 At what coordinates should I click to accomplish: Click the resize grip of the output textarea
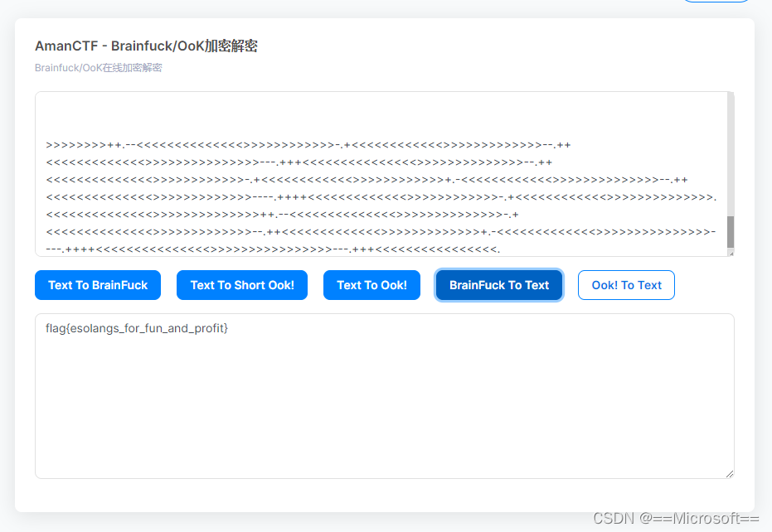731,473
